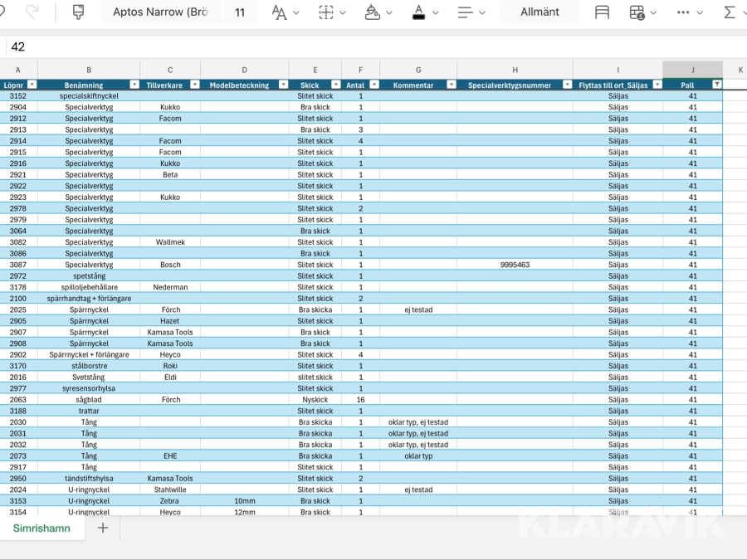The width and height of the screenshot is (747, 560).
Task: Open filter dropdown for Benämning column
Action: click(x=134, y=85)
